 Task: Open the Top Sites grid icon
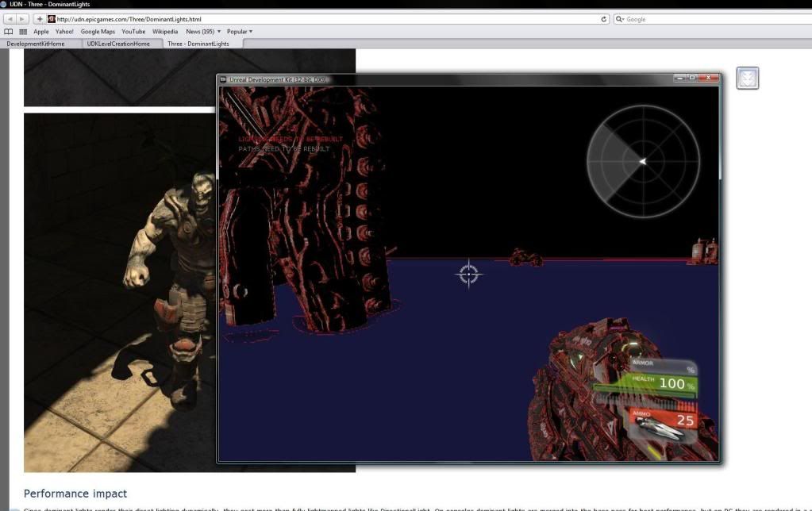point(23,32)
